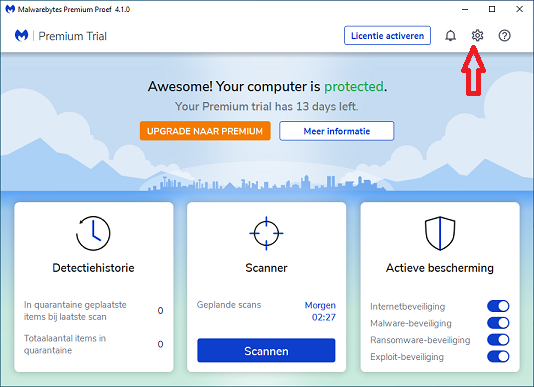Click the Scanner crosshair icon
Image resolution: width=534 pixels, height=387 pixels.
tap(266, 233)
